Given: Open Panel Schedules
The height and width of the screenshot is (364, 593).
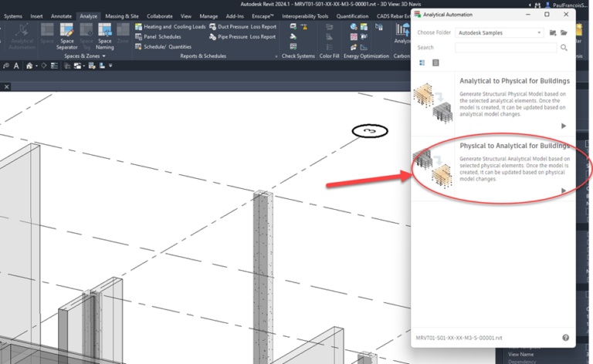Looking at the screenshot, I should tap(158, 36).
